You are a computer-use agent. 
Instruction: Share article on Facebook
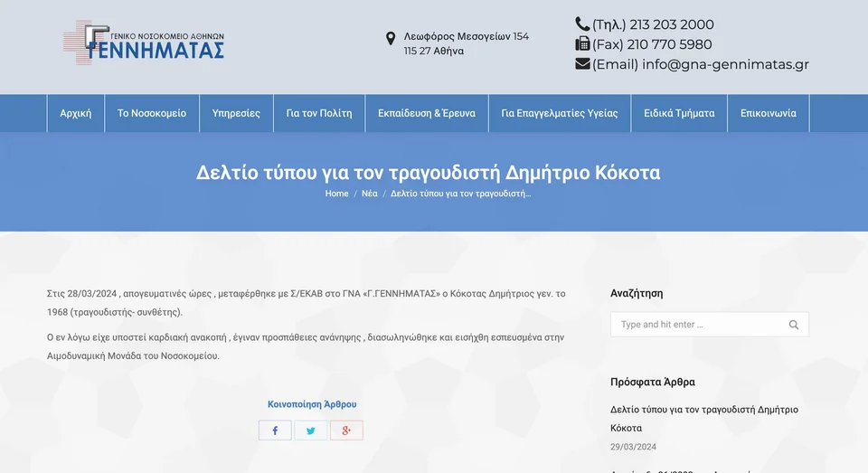(x=275, y=430)
